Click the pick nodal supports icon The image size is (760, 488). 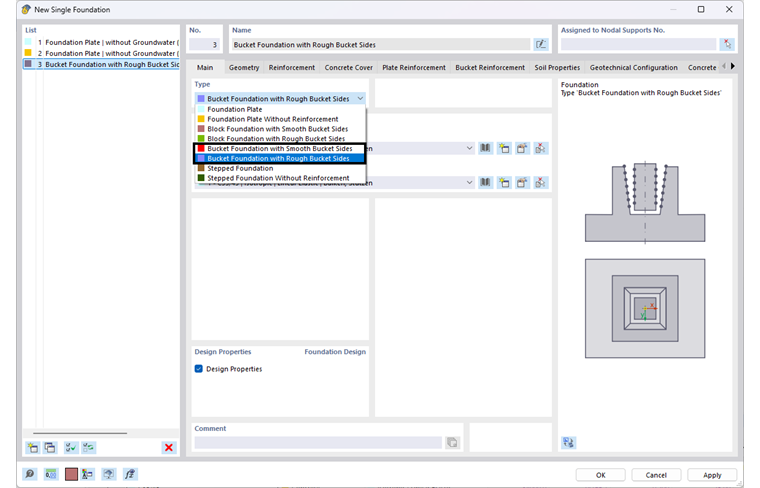coord(727,45)
